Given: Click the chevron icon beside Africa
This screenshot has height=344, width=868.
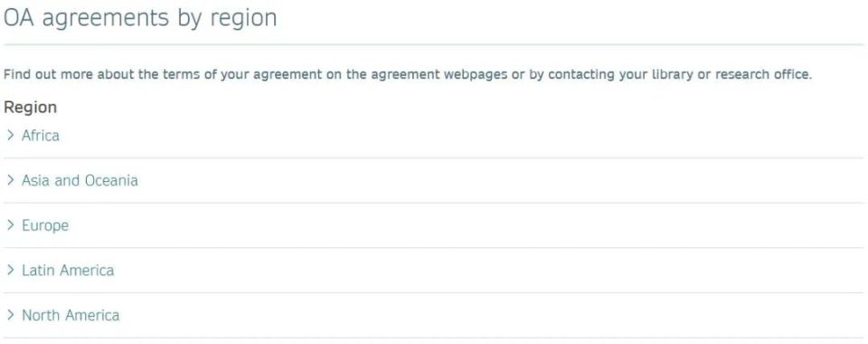Looking at the screenshot, I should (10, 135).
